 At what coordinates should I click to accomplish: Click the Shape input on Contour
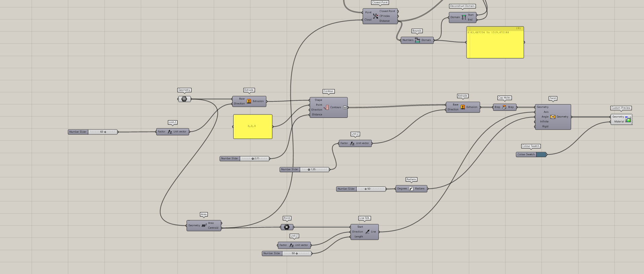click(x=318, y=100)
